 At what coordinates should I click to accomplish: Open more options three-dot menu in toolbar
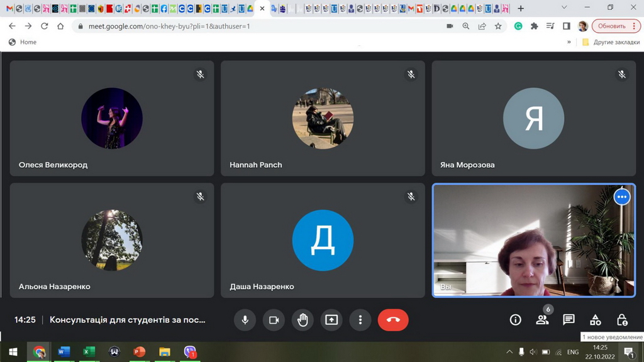coord(360,320)
